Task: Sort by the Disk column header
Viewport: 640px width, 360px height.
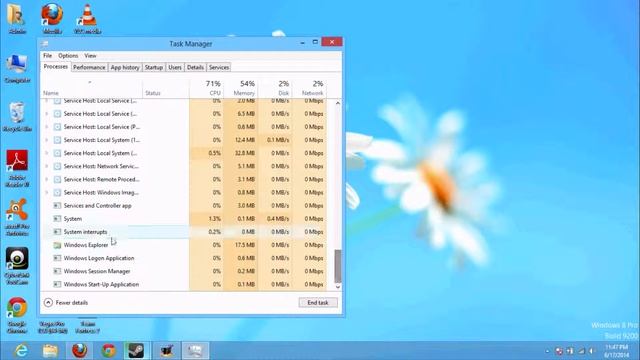Action: tap(275, 88)
